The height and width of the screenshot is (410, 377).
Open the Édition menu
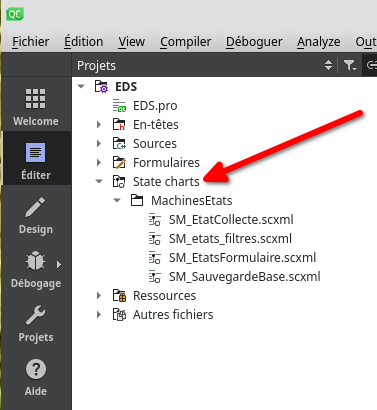click(84, 42)
